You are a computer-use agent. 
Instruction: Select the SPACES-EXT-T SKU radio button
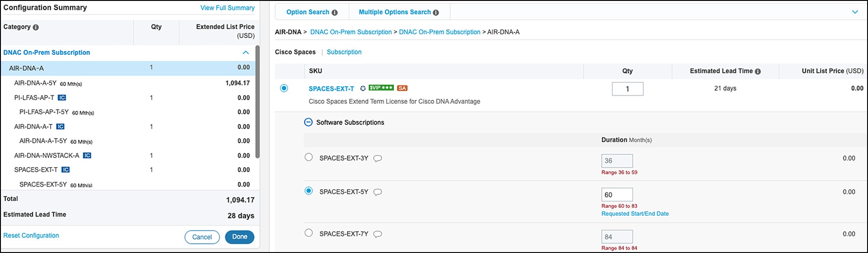click(x=284, y=88)
